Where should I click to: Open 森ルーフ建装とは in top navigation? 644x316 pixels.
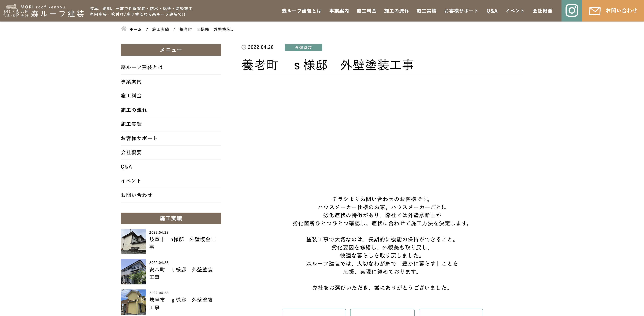pos(302,11)
